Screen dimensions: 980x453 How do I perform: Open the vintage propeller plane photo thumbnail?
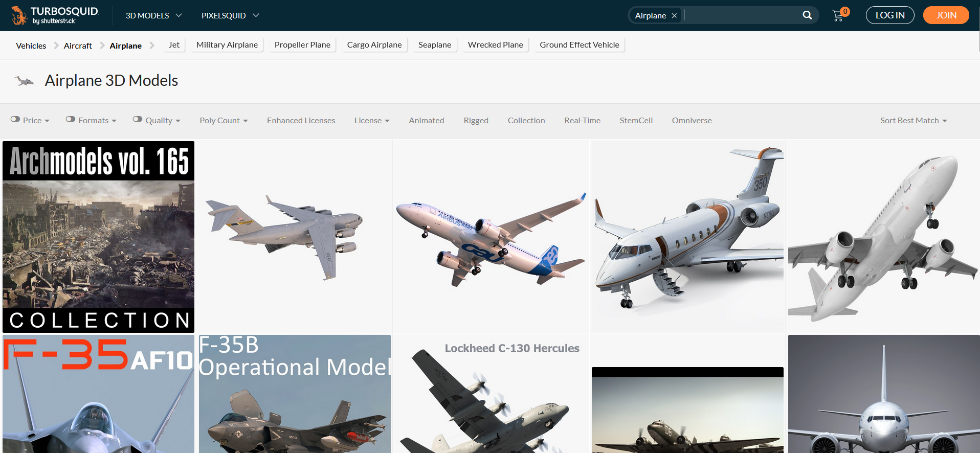687,410
